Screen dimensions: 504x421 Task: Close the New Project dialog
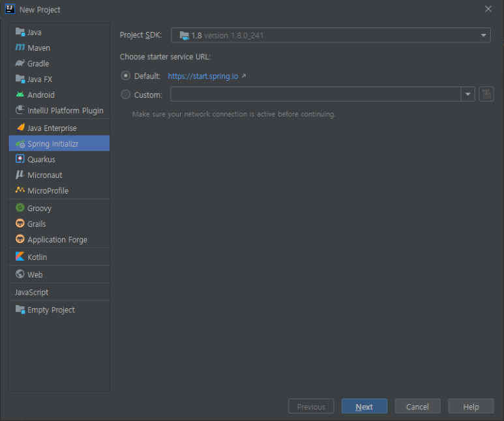click(488, 9)
